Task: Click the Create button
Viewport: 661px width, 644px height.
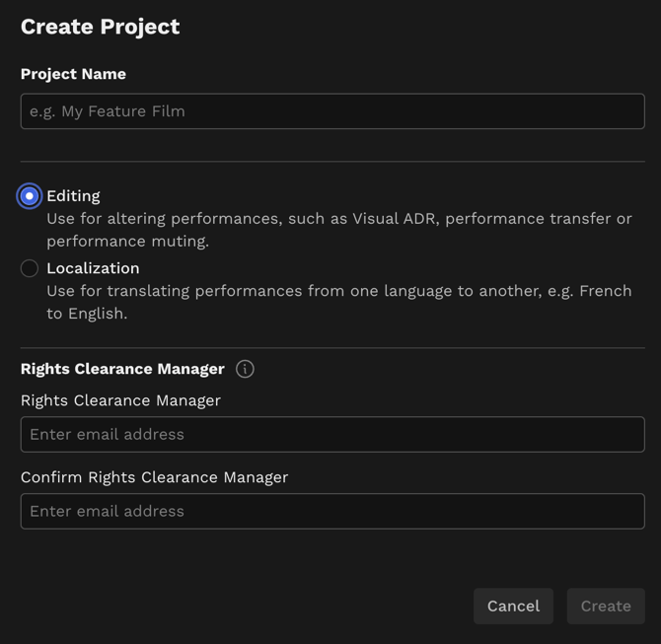Action: 606,607
